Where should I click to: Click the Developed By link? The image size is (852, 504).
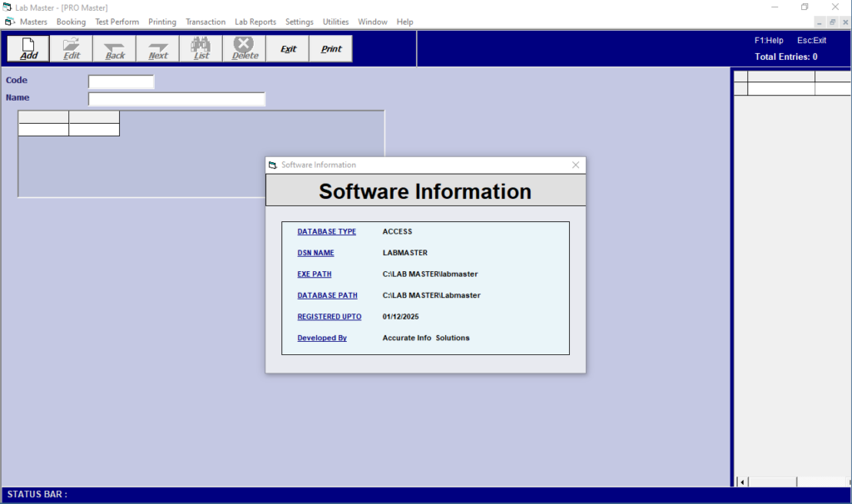click(x=322, y=338)
